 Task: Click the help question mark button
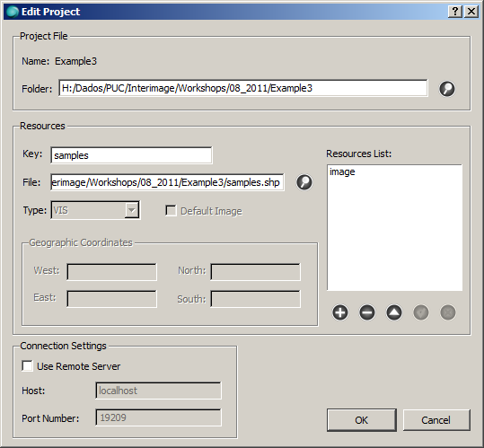click(455, 12)
